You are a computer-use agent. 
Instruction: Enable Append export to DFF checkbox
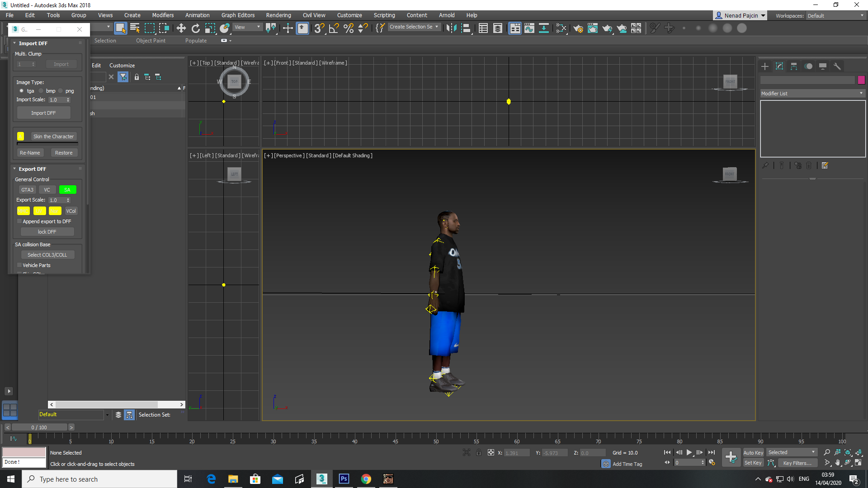pos(19,221)
